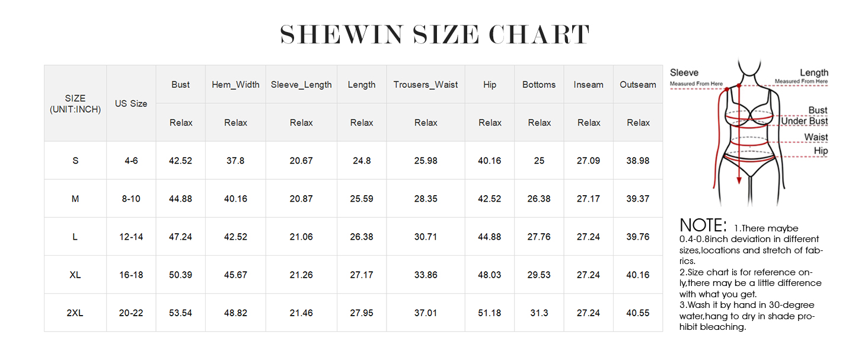Select the XL bust value 50.39
868x356 pixels.
(181, 275)
